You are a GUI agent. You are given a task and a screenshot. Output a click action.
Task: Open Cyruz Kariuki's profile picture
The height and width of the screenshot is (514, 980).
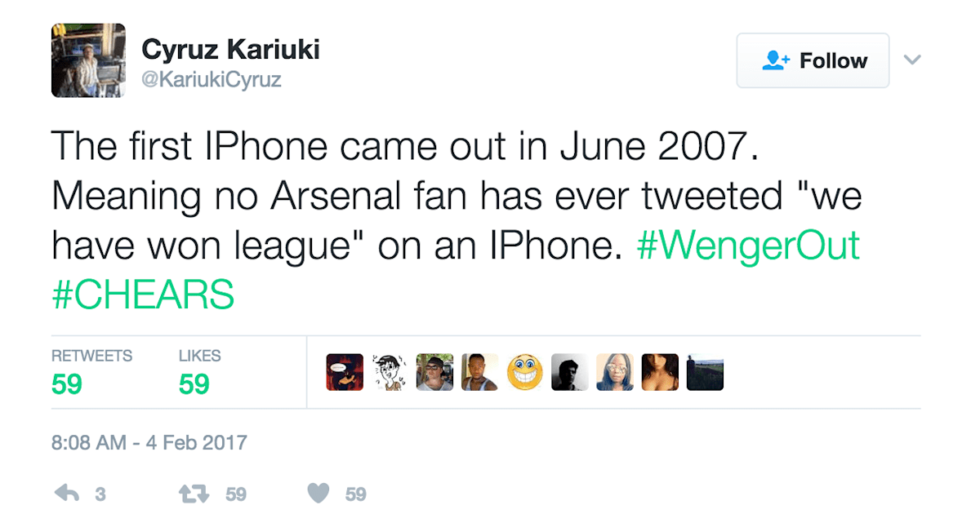(88, 60)
